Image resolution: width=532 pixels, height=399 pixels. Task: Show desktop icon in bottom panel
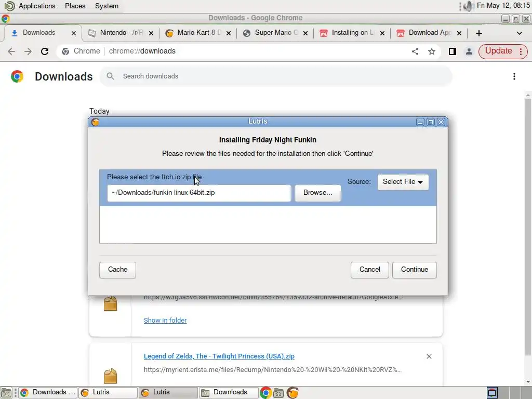point(6,393)
